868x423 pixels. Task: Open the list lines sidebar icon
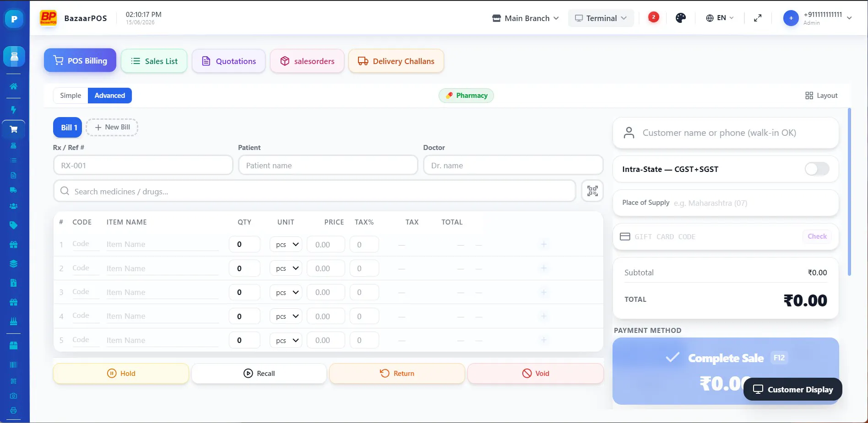14,160
